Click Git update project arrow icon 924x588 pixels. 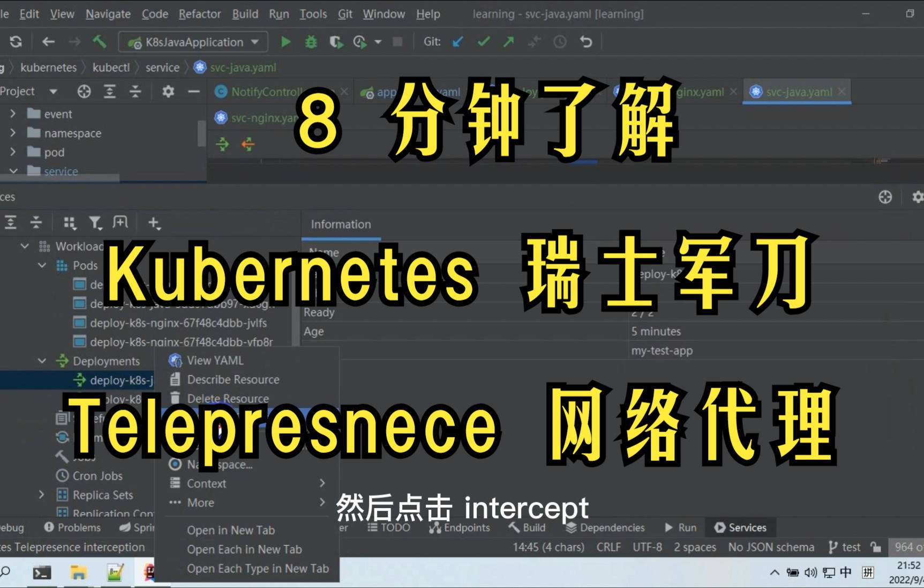(457, 42)
